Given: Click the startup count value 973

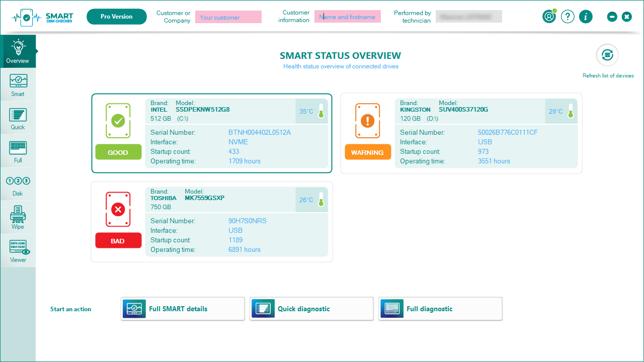Looking at the screenshot, I should pos(484,151).
